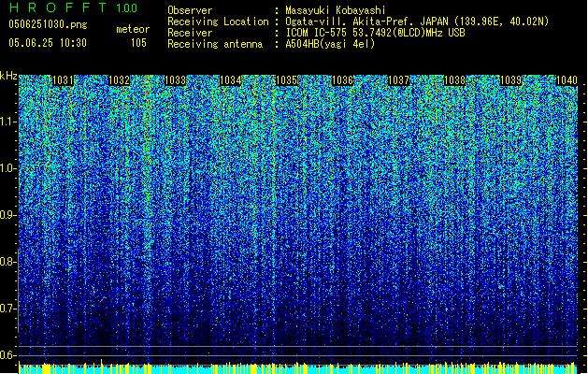Click the 1036 time marker
This screenshot has height=374, width=588.
343,80
